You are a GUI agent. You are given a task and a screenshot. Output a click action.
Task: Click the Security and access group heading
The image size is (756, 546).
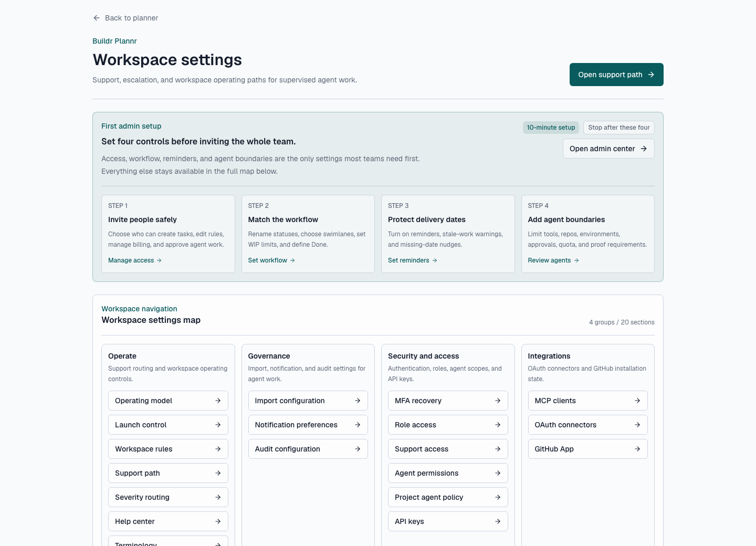point(423,356)
